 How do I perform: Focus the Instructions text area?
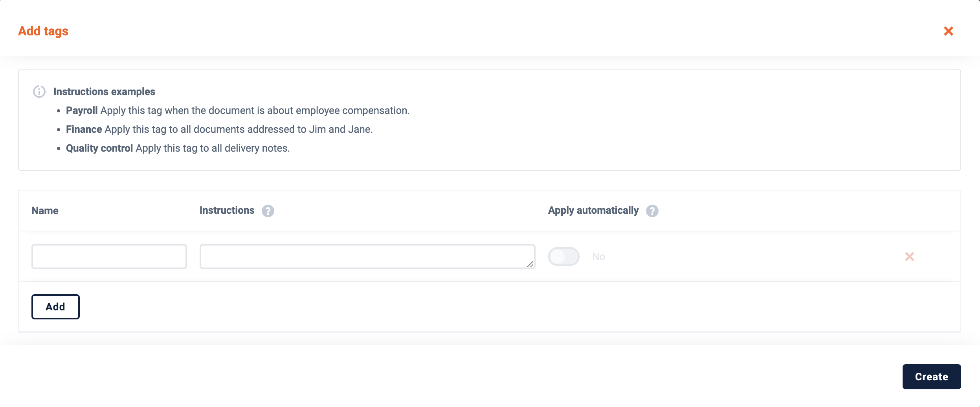tap(367, 257)
